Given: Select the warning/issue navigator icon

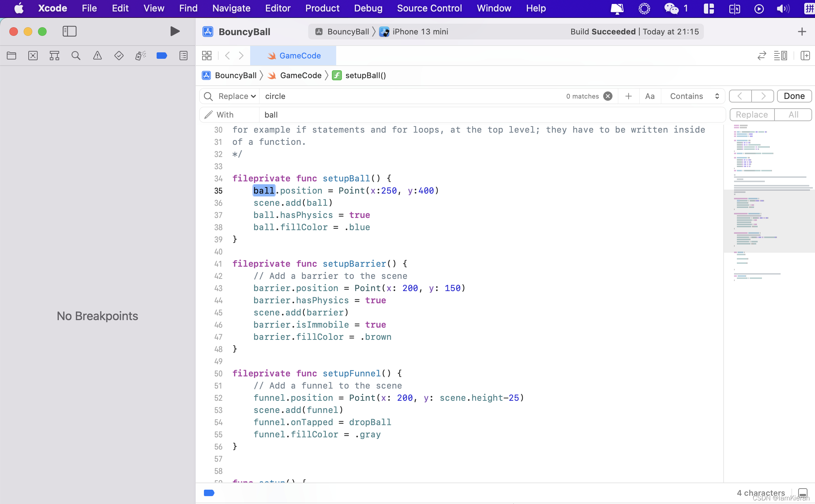Looking at the screenshot, I should pos(97,55).
